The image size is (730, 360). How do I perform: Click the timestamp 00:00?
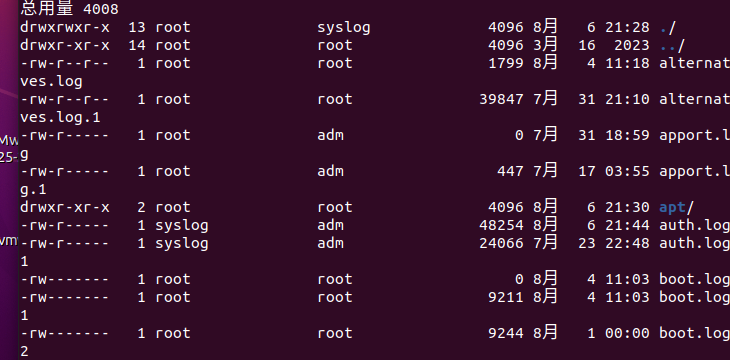click(x=627, y=334)
